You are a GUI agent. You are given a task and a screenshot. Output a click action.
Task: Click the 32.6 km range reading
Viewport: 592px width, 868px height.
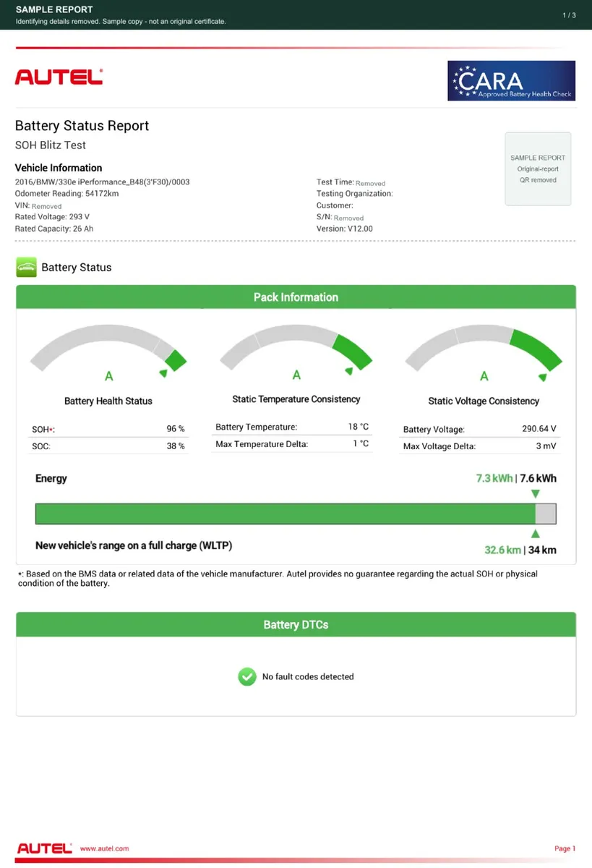(502, 550)
